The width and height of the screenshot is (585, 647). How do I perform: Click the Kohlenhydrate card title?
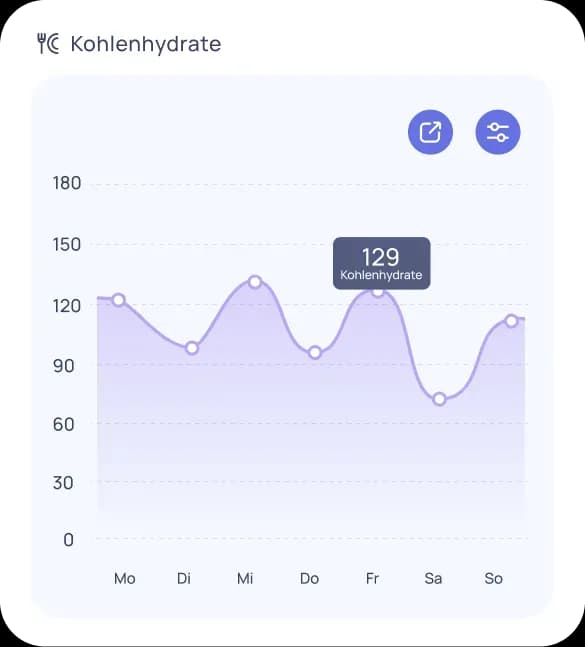pyautogui.click(x=146, y=44)
